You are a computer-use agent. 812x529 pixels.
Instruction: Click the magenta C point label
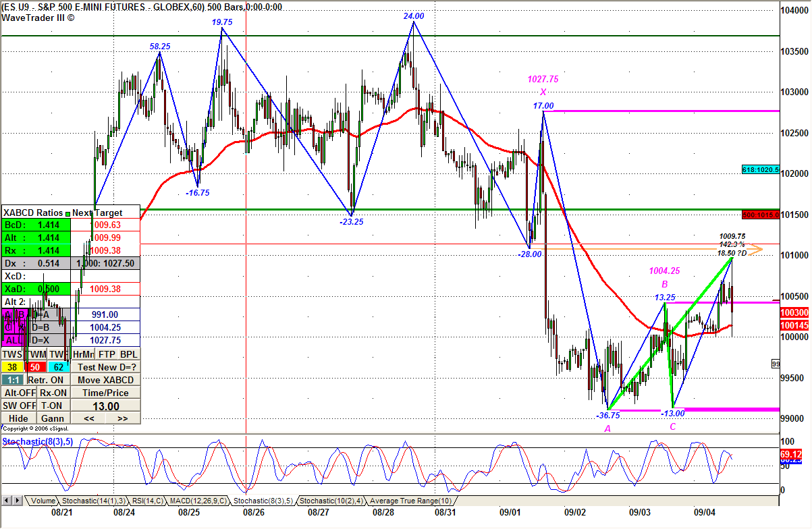pos(673,426)
